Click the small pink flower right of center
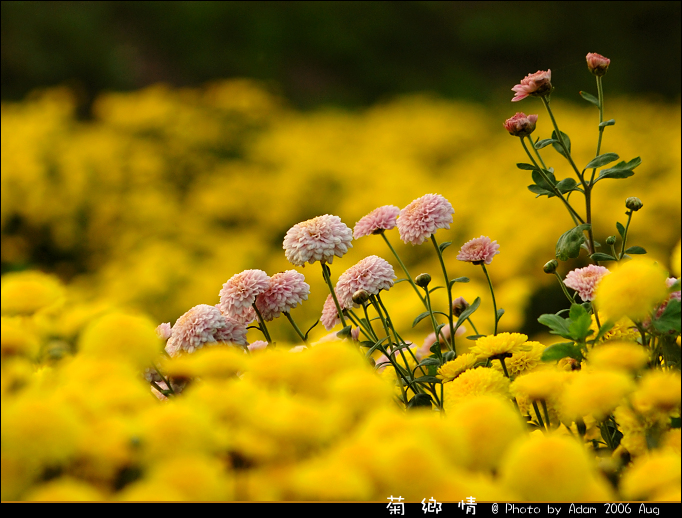Image resolution: width=682 pixels, height=518 pixels. (x=478, y=249)
